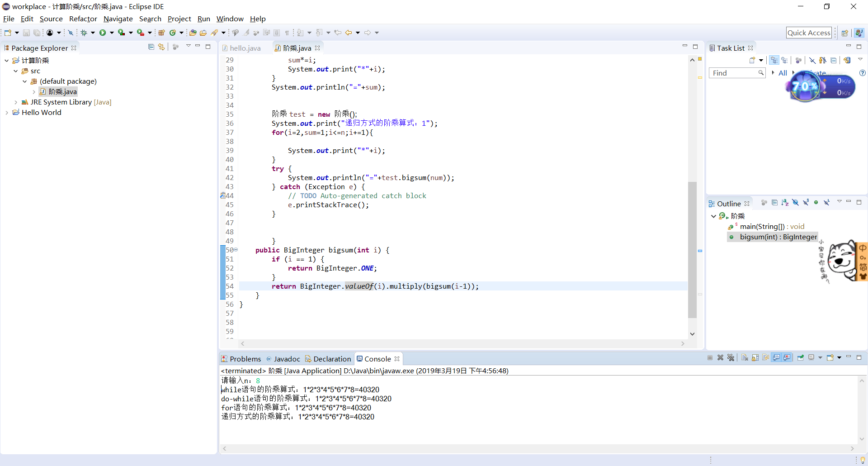
Task: Switch to the Problems tab
Action: tap(241, 359)
